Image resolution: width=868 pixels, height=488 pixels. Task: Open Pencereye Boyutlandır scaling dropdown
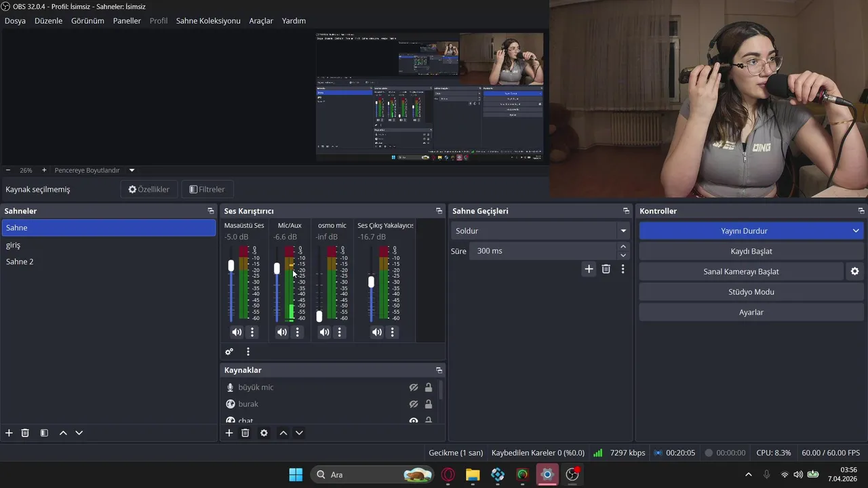point(94,170)
